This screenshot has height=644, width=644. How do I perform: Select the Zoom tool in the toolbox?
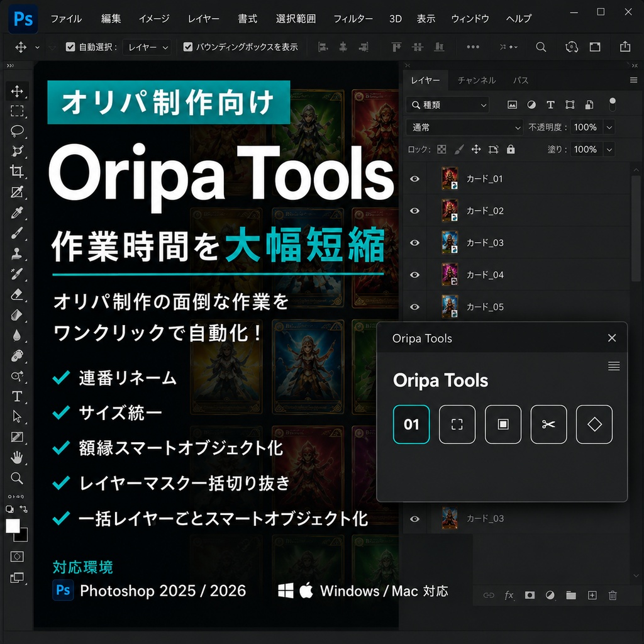click(17, 478)
